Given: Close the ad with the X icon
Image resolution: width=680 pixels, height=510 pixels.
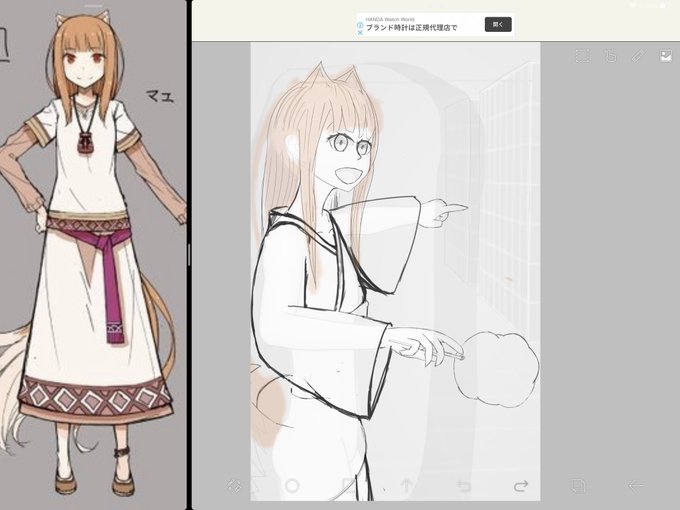Looking at the screenshot, I should [x=360, y=32].
